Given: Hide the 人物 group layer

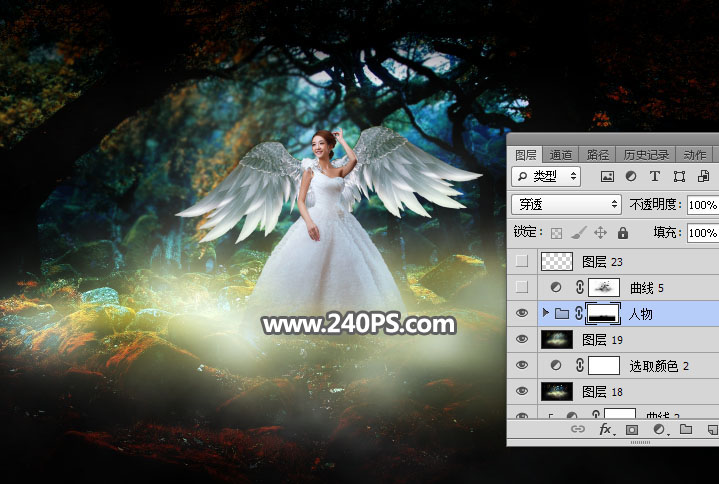Looking at the screenshot, I should pyautogui.click(x=522, y=314).
